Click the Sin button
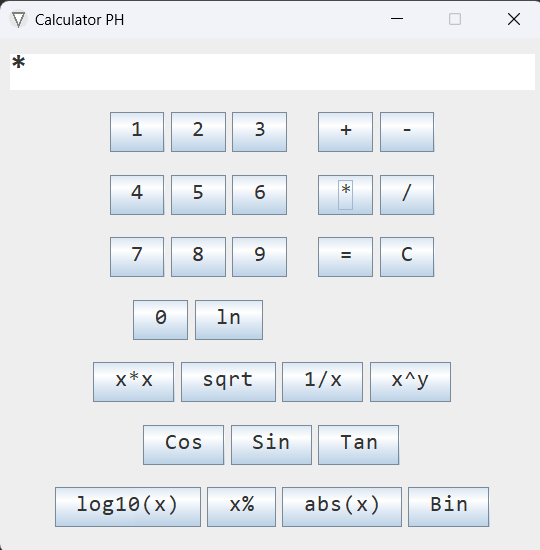The width and height of the screenshot is (540, 550). click(x=271, y=445)
